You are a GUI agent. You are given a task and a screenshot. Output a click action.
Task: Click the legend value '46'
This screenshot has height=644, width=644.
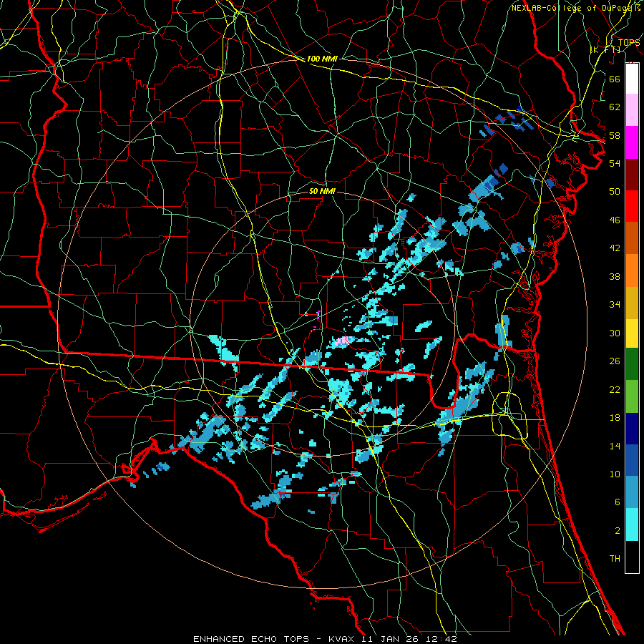(615, 220)
